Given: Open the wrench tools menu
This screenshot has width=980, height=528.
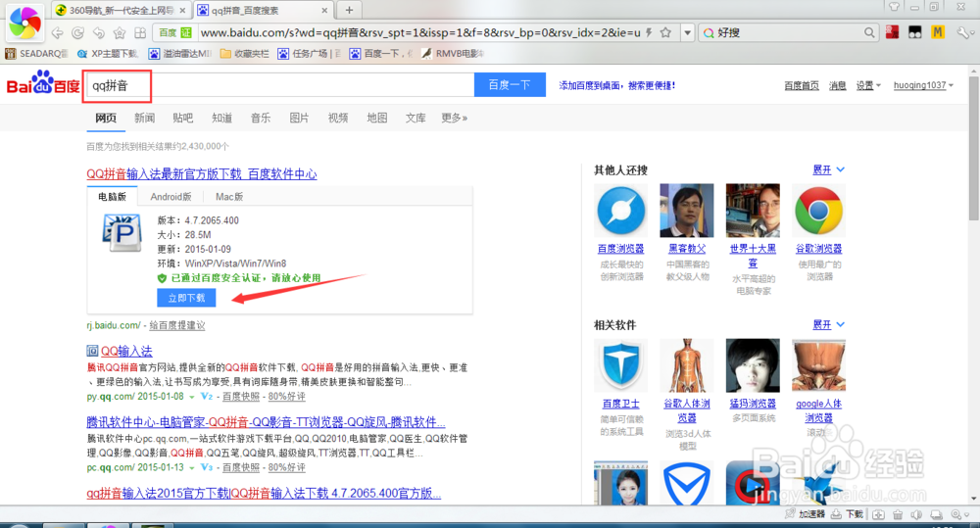Looking at the screenshot, I should [x=964, y=32].
